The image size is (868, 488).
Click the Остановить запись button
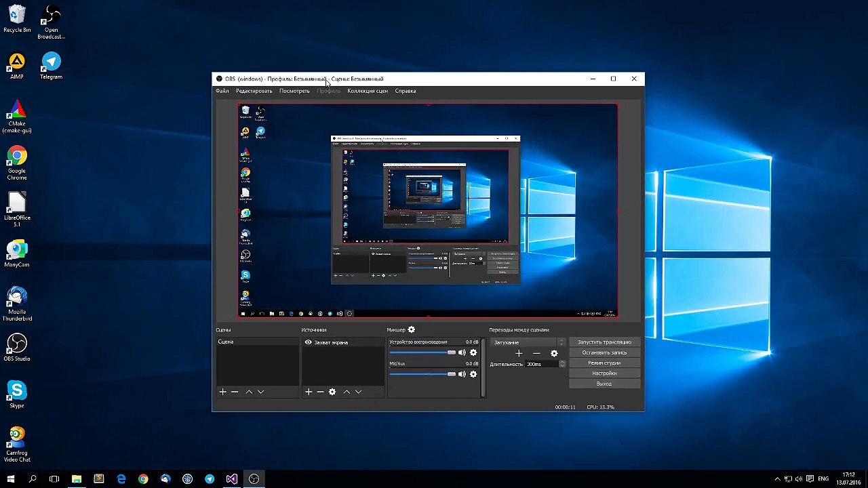click(604, 352)
